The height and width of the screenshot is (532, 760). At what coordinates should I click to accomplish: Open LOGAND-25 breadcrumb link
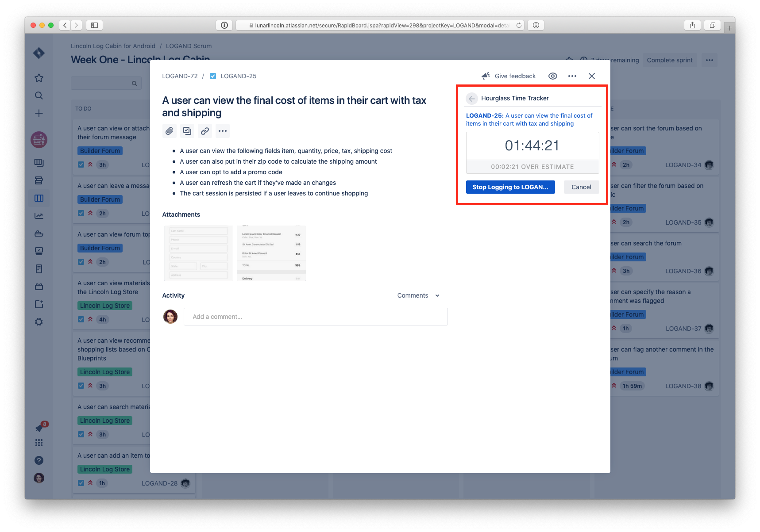coord(238,76)
